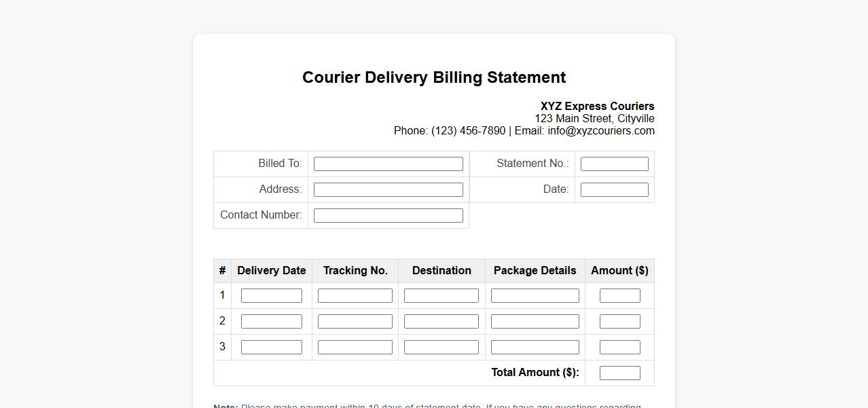Click row 3 Package Details field
The image size is (868, 408).
[535, 347]
